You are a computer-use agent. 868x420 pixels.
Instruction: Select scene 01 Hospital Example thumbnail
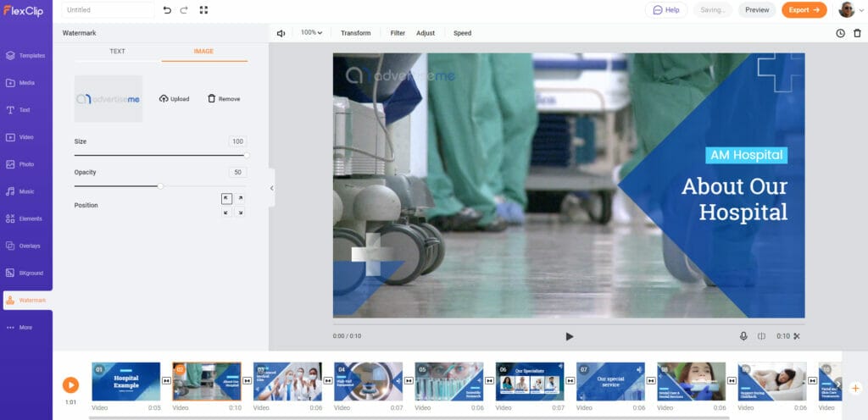pyautogui.click(x=126, y=381)
